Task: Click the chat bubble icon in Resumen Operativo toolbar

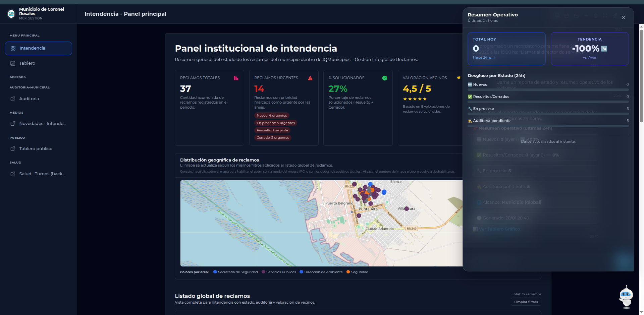Action: (557, 16)
